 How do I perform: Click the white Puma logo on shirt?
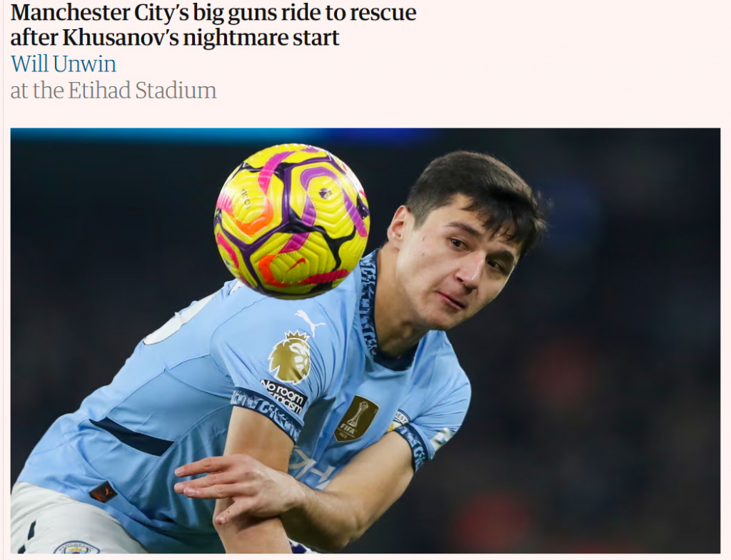(310, 322)
